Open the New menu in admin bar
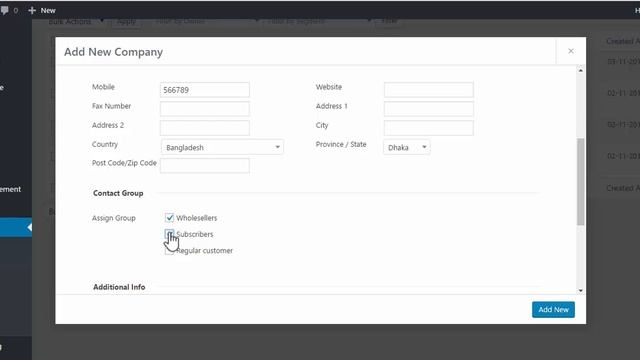Image resolution: width=640 pixels, height=360 pixels. pyautogui.click(x=42, y=10)
